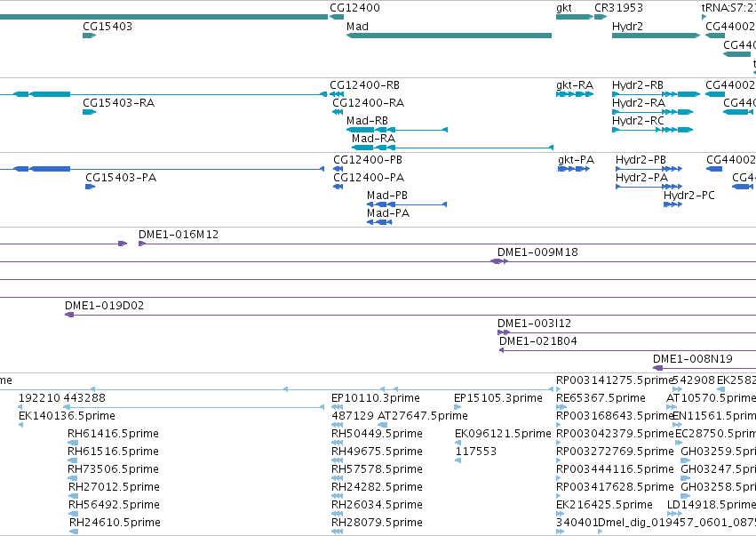The height and width of the screenshot is (536, 756).
Task: Select the CG12400-RB transcript label
Action: point(364,85)
